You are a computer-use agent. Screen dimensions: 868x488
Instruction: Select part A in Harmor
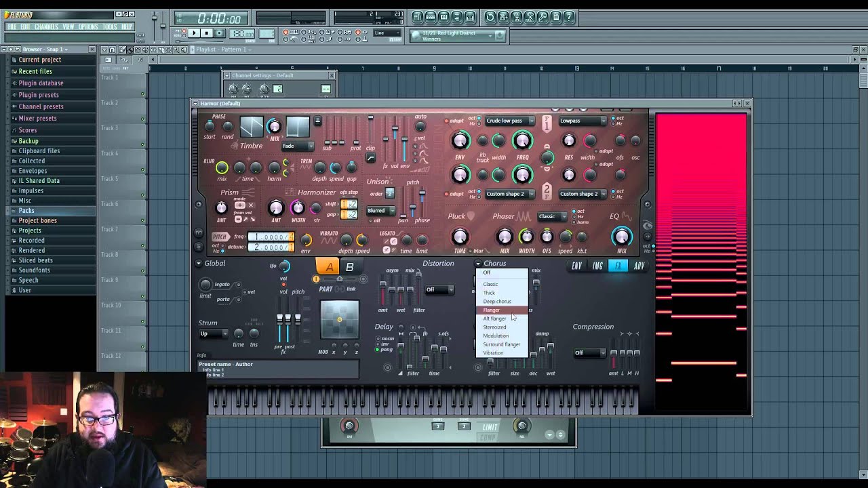[x=329, y=267]
